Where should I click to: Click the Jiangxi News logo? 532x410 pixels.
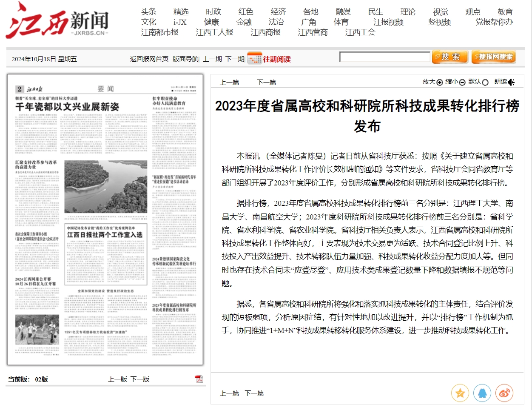click(57, 21)
